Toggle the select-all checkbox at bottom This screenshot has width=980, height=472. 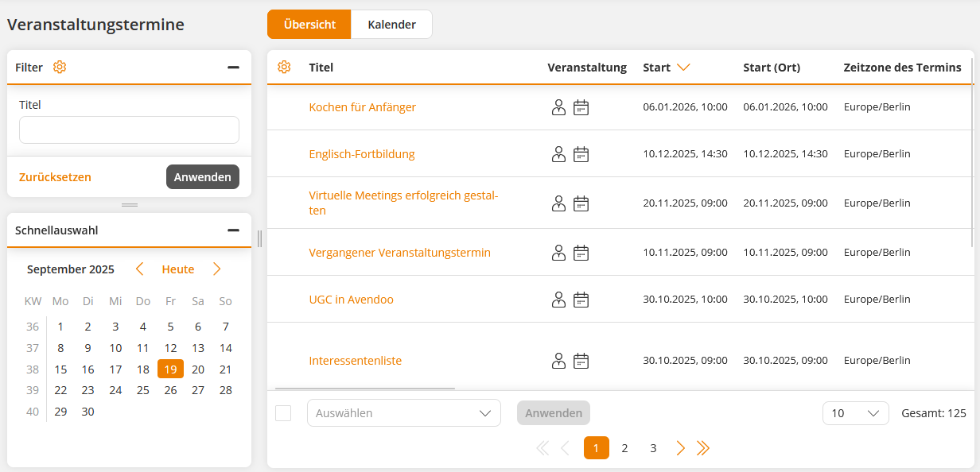pos(283,413)
